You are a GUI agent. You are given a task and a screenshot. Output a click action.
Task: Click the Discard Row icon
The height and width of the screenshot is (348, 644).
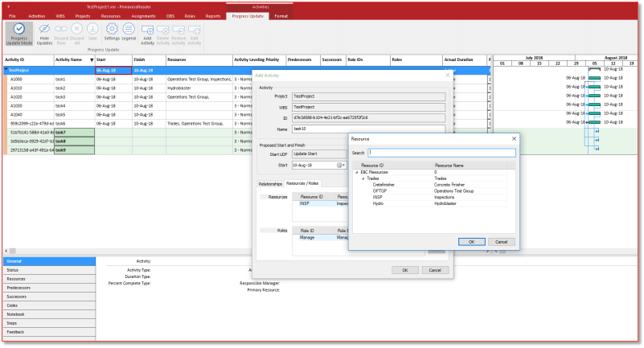(x=61, y=29)
